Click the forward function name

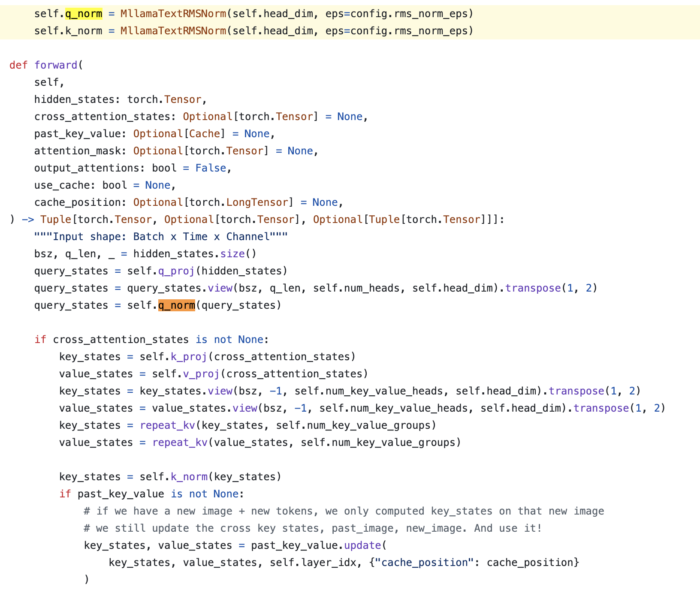tap(56, 65)
